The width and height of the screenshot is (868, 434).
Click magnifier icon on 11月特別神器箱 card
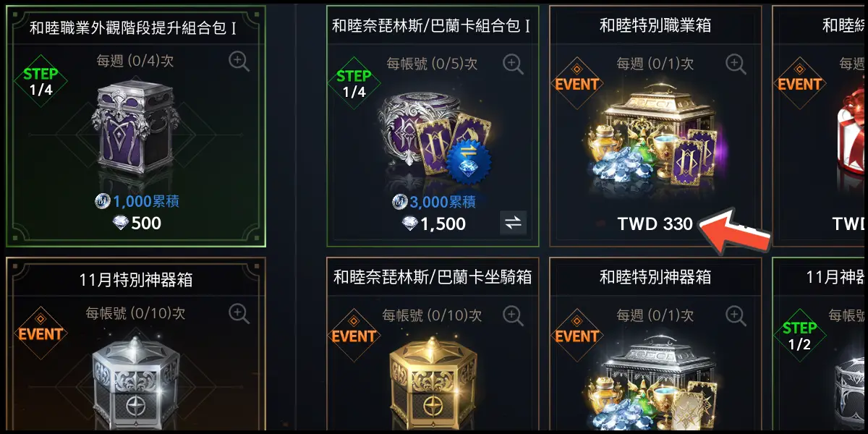tap(239, 313)
